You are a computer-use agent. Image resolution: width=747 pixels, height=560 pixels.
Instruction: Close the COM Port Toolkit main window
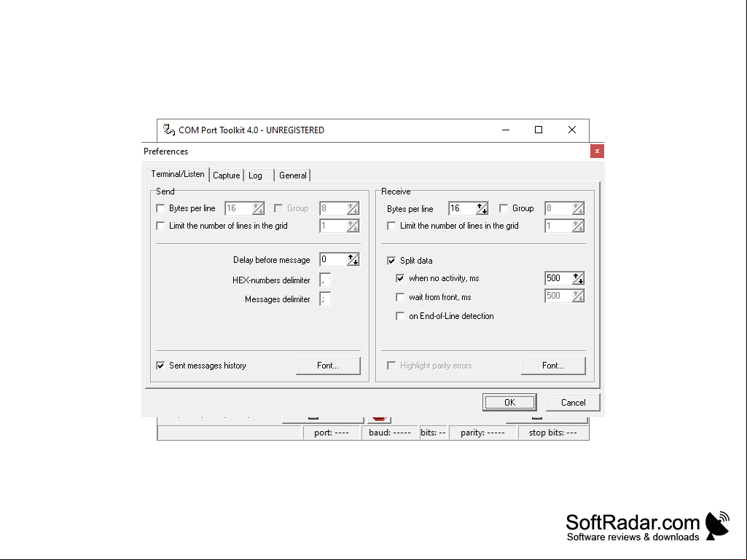(x=571, y=130)
